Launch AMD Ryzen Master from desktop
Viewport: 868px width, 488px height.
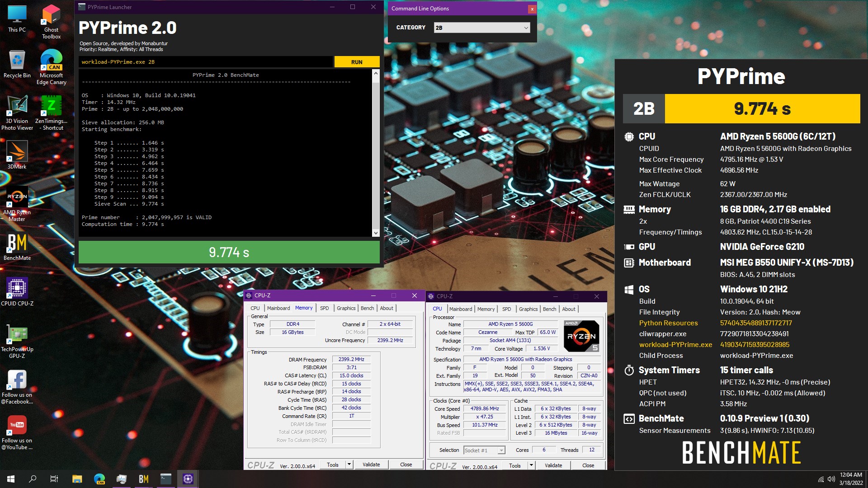click(17, 204)
